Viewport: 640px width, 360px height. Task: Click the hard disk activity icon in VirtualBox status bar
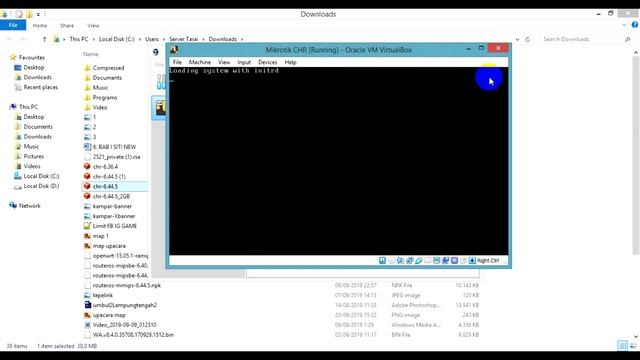click(382, 260)
